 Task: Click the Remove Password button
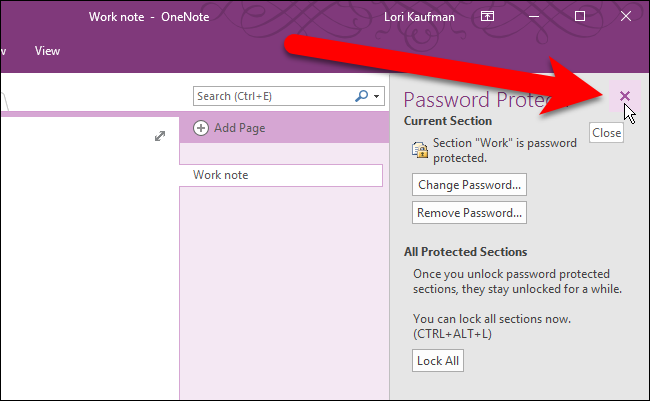[x=469, y=213]
